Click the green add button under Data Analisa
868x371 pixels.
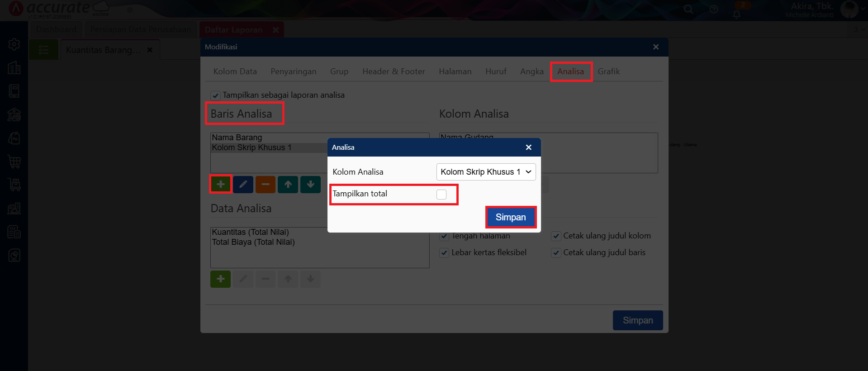tap(221, 279)
